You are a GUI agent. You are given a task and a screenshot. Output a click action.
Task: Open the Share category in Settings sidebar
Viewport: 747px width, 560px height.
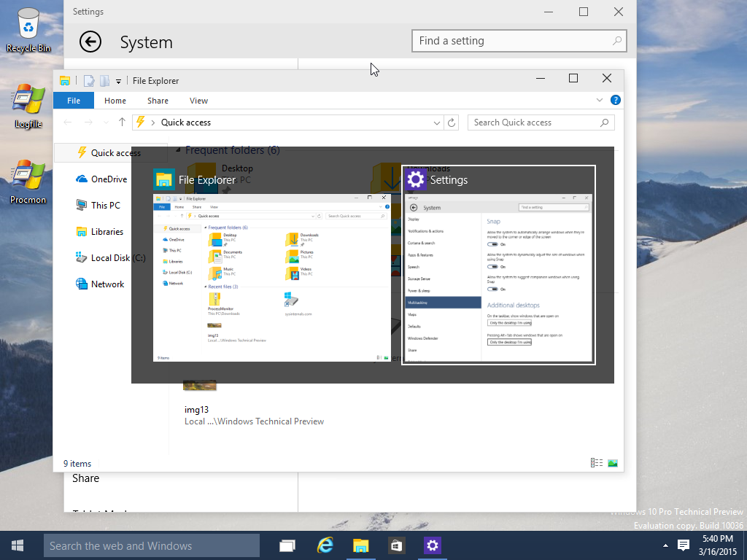click(x=86, y=478)
